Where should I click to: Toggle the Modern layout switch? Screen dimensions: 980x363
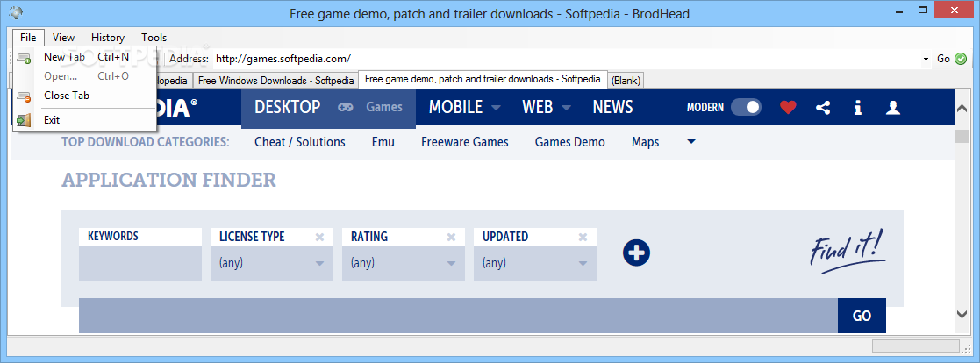click(746, 108)
